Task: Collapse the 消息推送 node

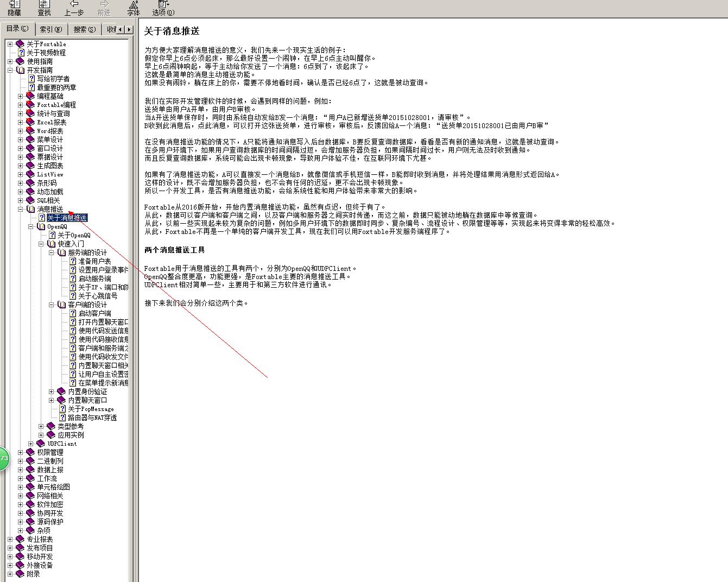Action: [20, 209]
